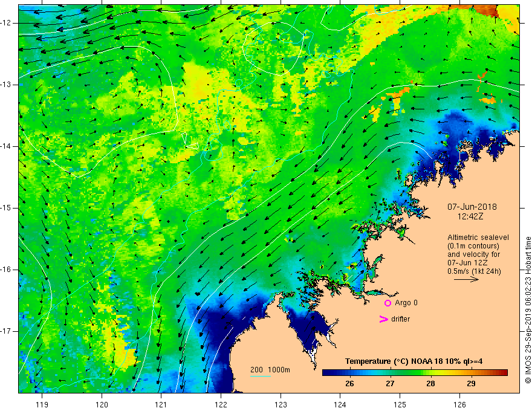Click the latitude label -13
The height and width of the screenshot is (411, 532).
[x=6, y=85]
